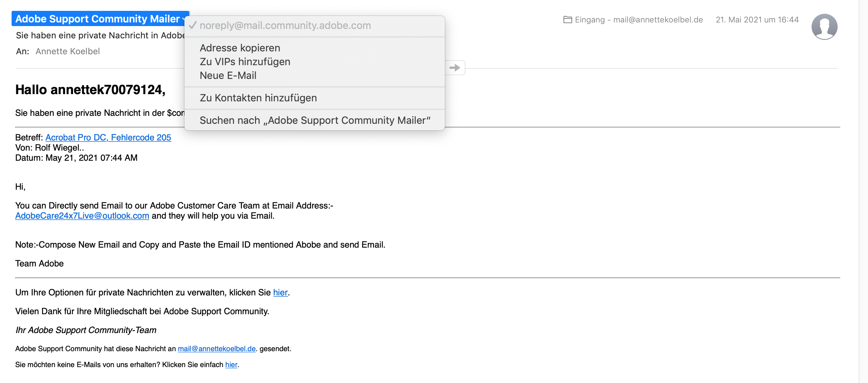Click the text Datum: May 21, 2021 07:44 AM

(76, 158)
